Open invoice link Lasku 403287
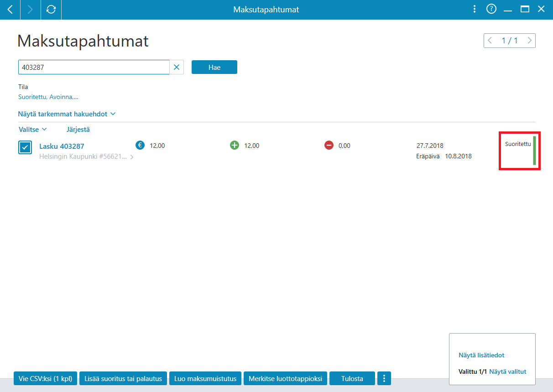The height and width of the screenshot is (392, 553). tap(62, 146)
